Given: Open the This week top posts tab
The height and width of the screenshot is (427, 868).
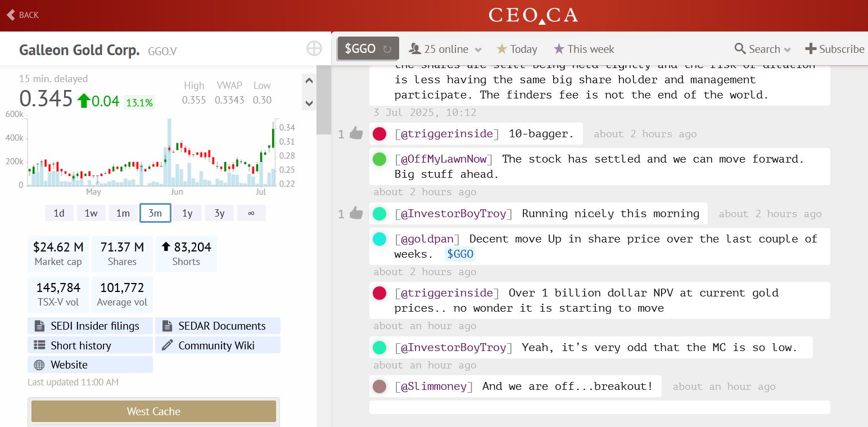Looking at the screenshot, I should point(584,49).
